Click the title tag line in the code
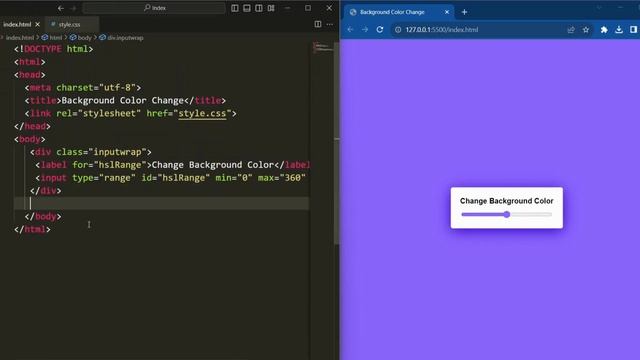The height and width of the screenshot is (360, 640). coord(125,100)
